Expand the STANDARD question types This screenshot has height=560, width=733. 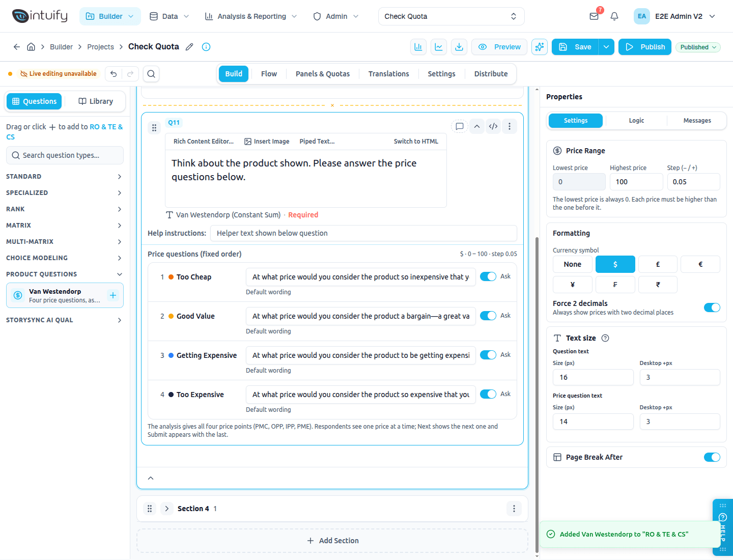[64, 177]
